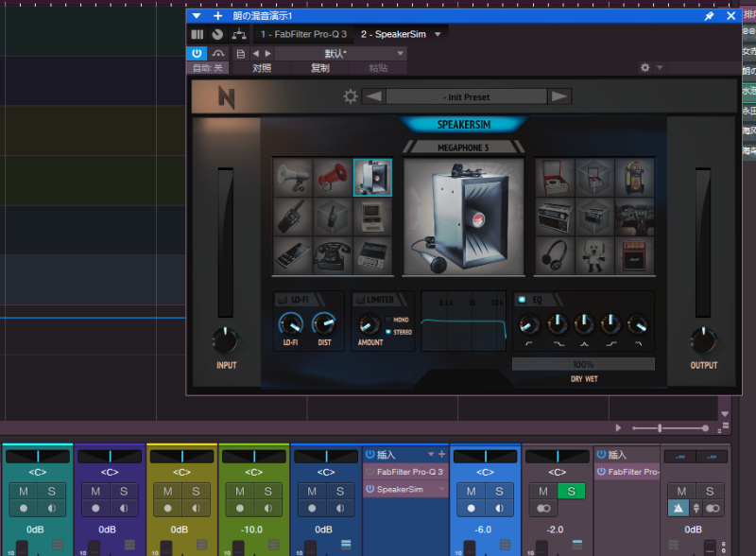
Task: Switch to the FabFilter Pro-Q 3 tab
Action: 303,35
